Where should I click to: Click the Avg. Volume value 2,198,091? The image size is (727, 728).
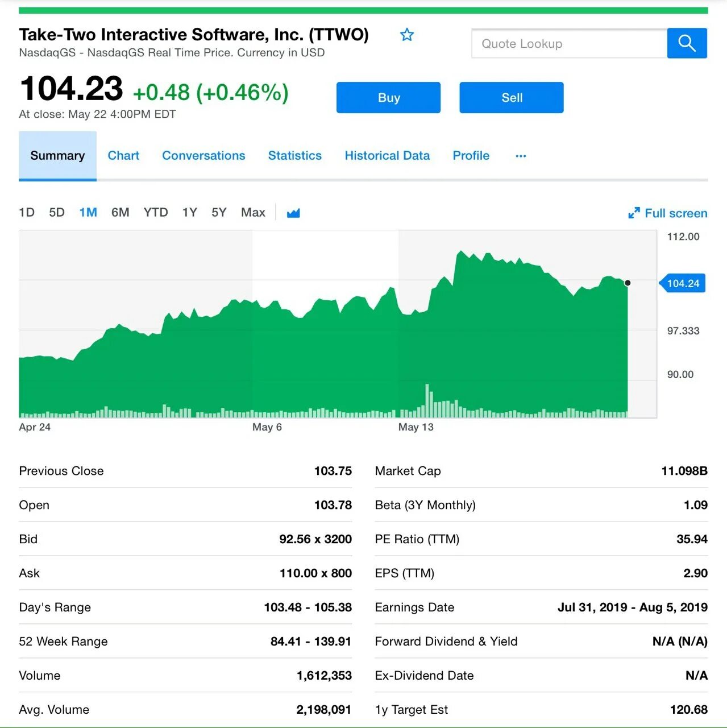click(324, 710)
